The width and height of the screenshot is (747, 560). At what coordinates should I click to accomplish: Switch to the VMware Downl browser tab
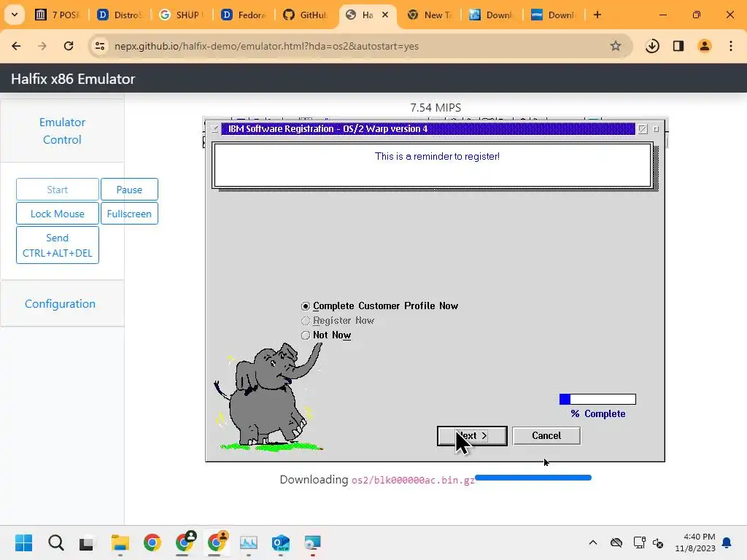click(554, 15)
